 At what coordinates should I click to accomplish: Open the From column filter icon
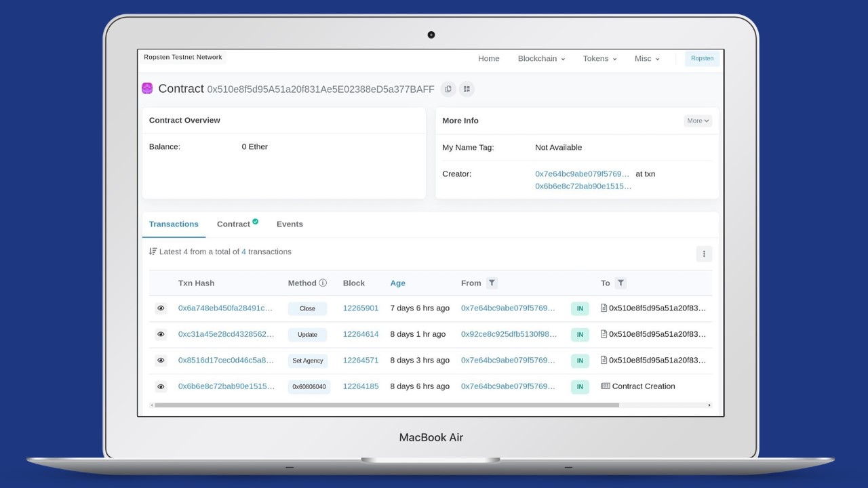click(492, 283)
